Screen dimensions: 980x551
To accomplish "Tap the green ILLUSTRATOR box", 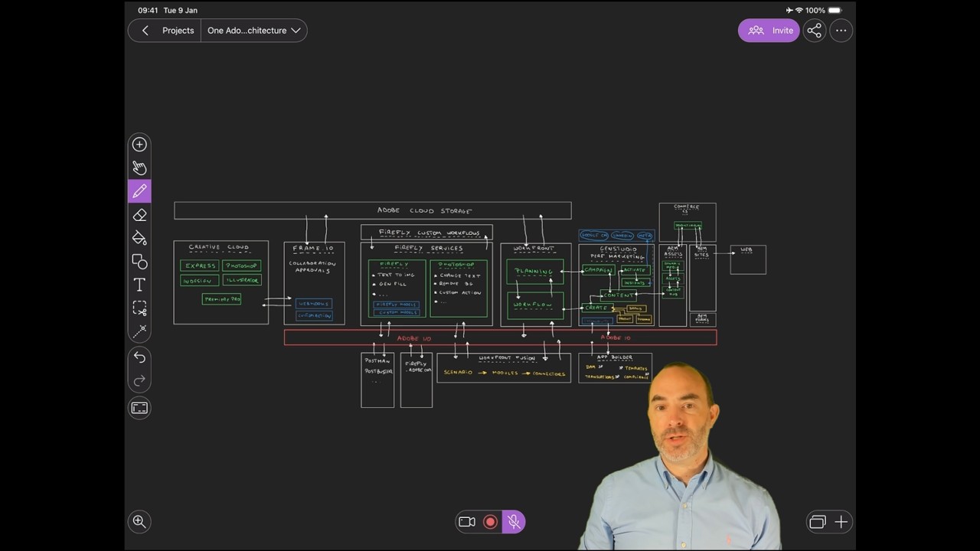I will click(x=242, y=280).
